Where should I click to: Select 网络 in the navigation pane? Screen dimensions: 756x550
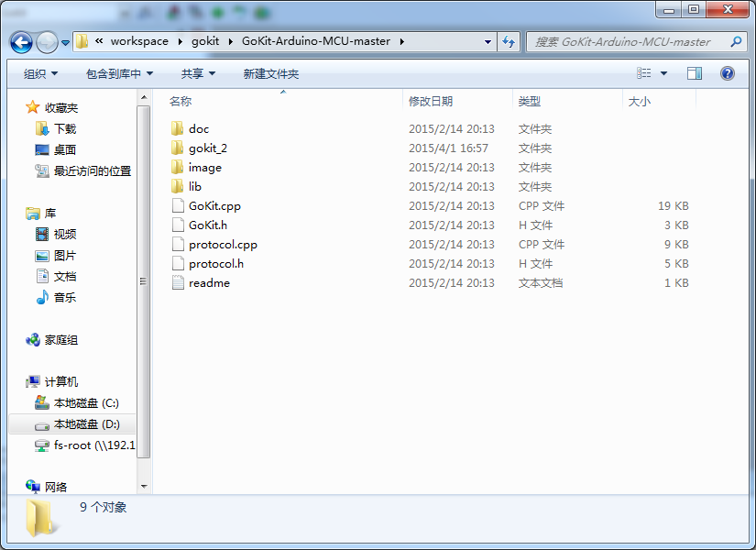click(56, 488)
